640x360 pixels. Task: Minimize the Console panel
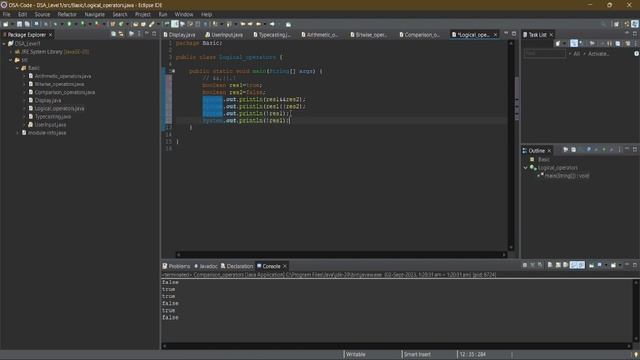click(627, 265)
